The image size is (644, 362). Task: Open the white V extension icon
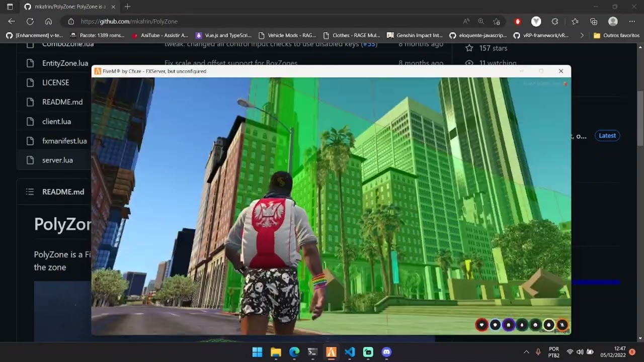(x=536, y=21)
